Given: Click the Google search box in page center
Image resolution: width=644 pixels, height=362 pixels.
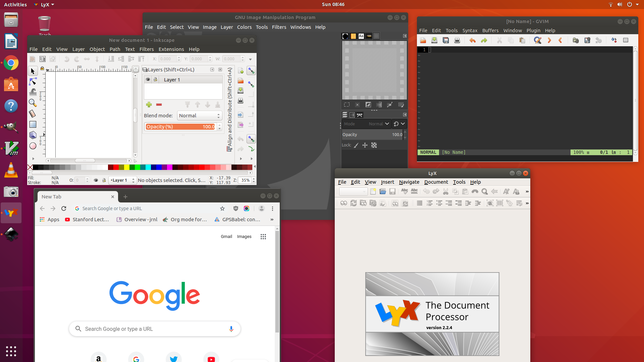Looking at the screenshot, I should tap(155, 329).
